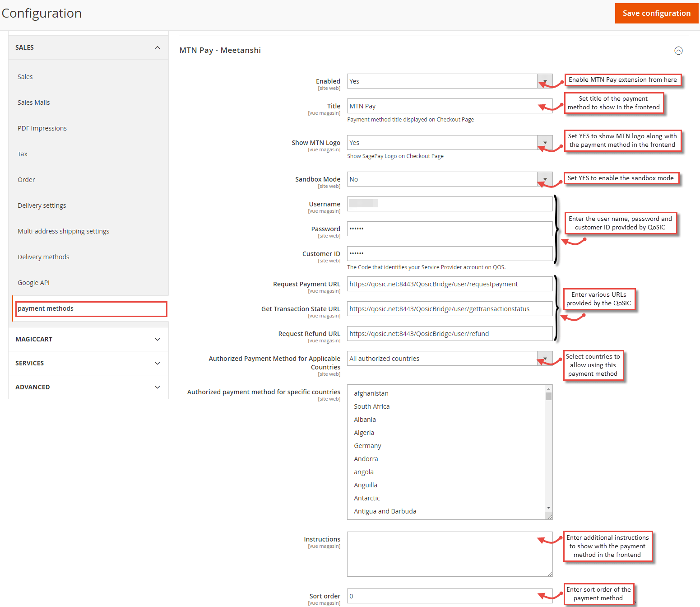Expand the MAGICCART sidebar group
This screenshot has height=607, width=700.
(x=88, y=339)
